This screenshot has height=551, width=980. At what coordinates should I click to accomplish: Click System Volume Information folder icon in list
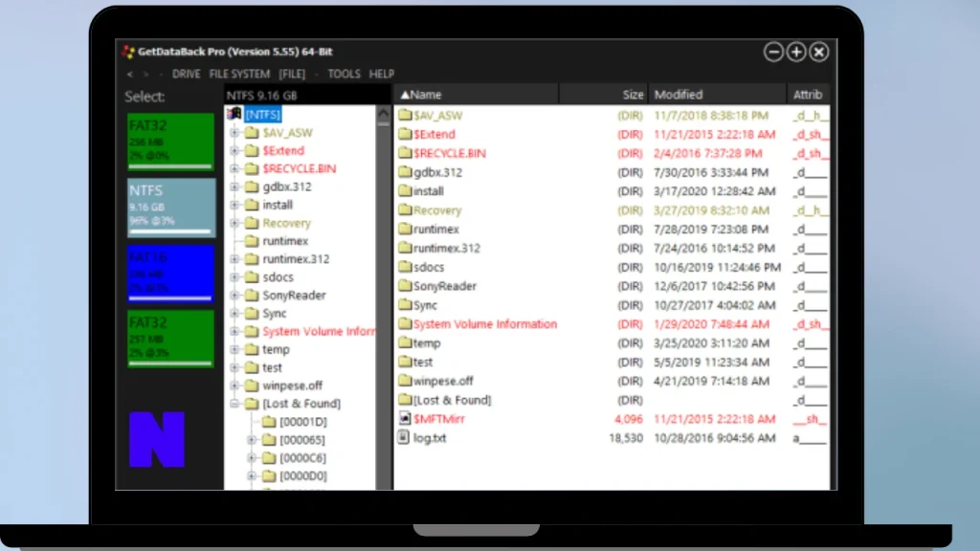[x=405, y=323]
